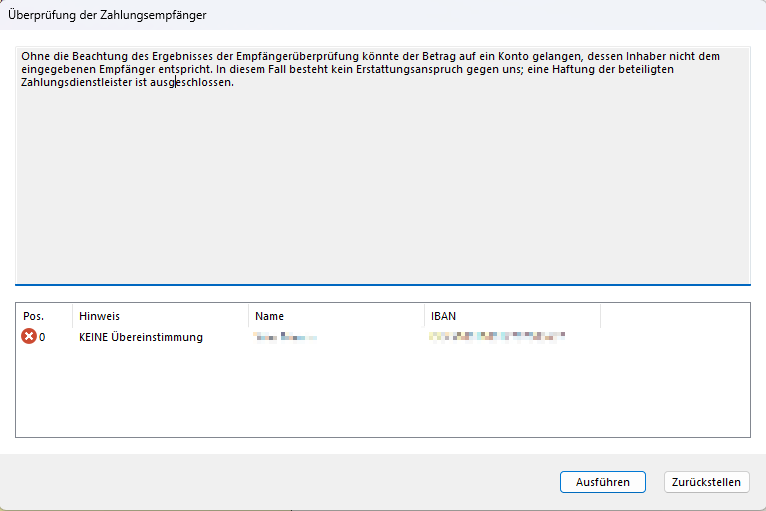Click the blurred IBAN value cell
The height and width of the screenshot is (511, 766).
[497, 338]
